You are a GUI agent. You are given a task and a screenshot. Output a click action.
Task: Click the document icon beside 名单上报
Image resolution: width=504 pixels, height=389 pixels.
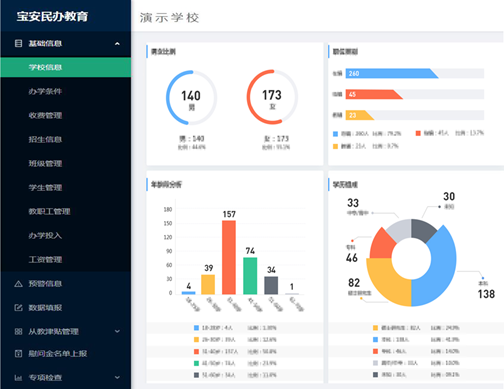[19, 354]
